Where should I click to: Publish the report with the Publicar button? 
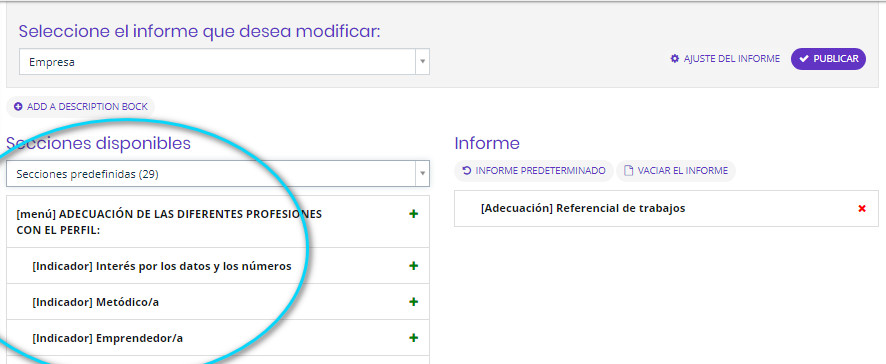tap(828, 59)
